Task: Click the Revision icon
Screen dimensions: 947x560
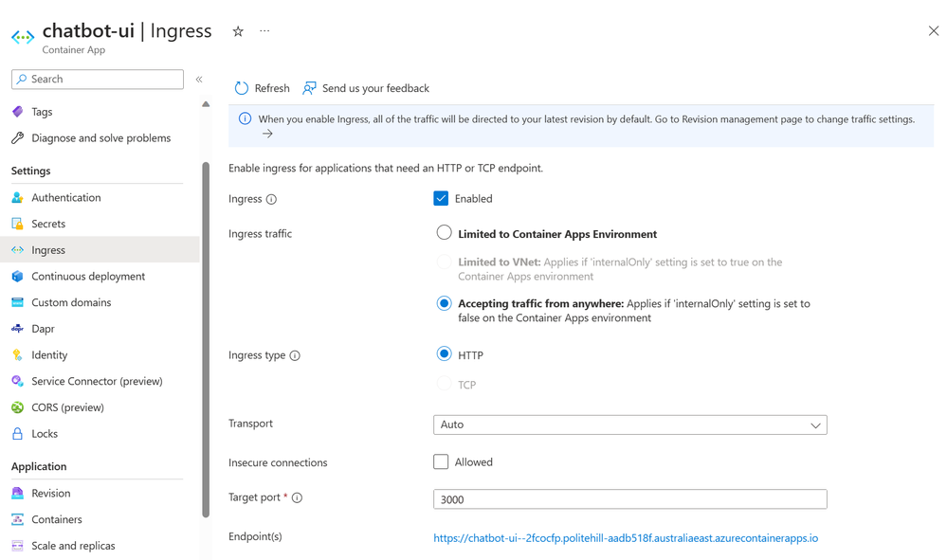Action: (x=17, y=493)
